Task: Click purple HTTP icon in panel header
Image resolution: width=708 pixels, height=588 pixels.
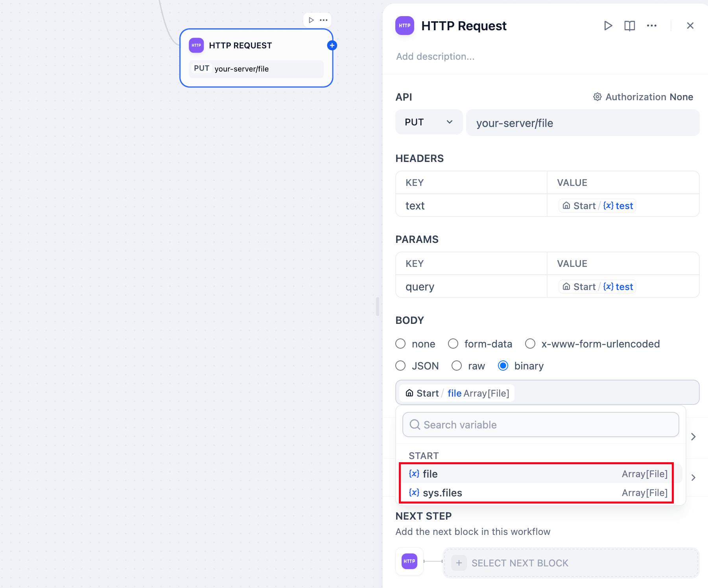Action: [404, 26]
